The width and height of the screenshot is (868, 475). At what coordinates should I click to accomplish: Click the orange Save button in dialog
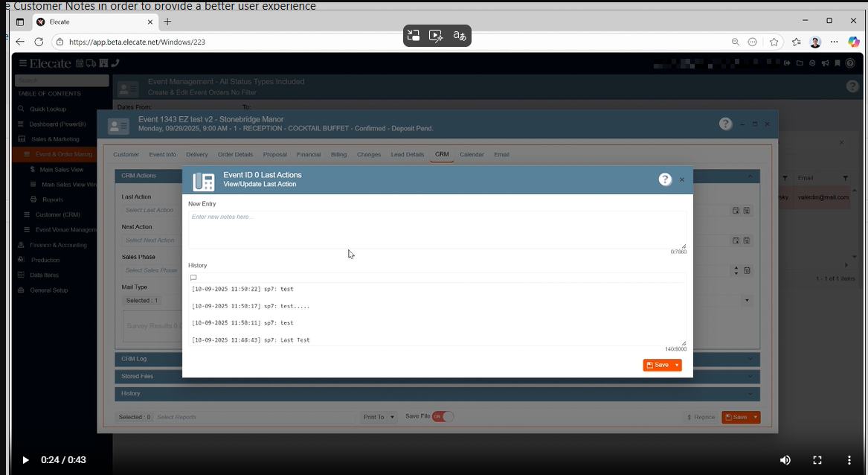coord(658,365)
